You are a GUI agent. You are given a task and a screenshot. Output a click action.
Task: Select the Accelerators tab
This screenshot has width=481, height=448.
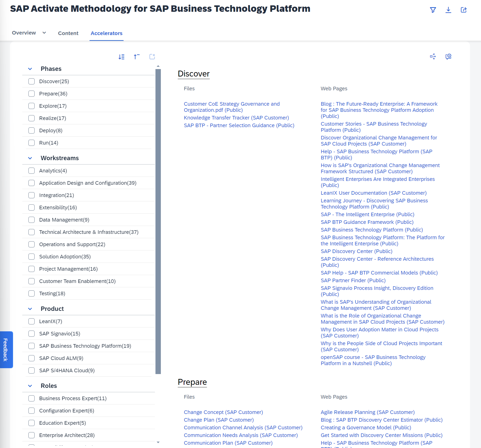click(x=107, y=33)
